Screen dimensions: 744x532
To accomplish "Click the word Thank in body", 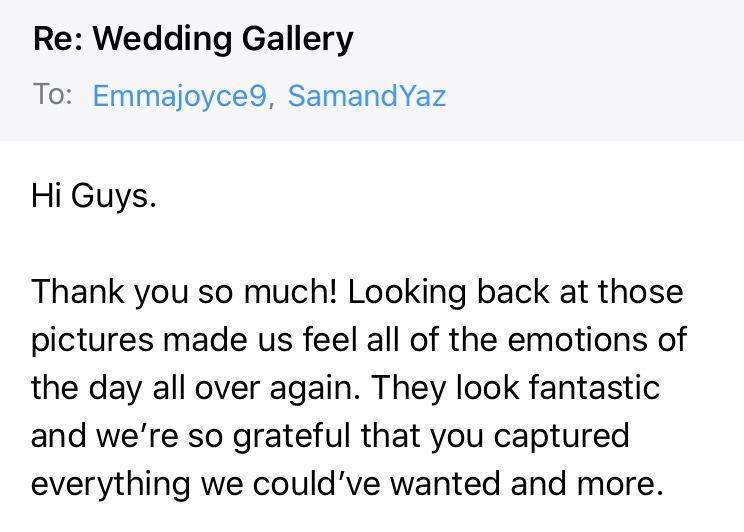I will [x=78, y=291].
